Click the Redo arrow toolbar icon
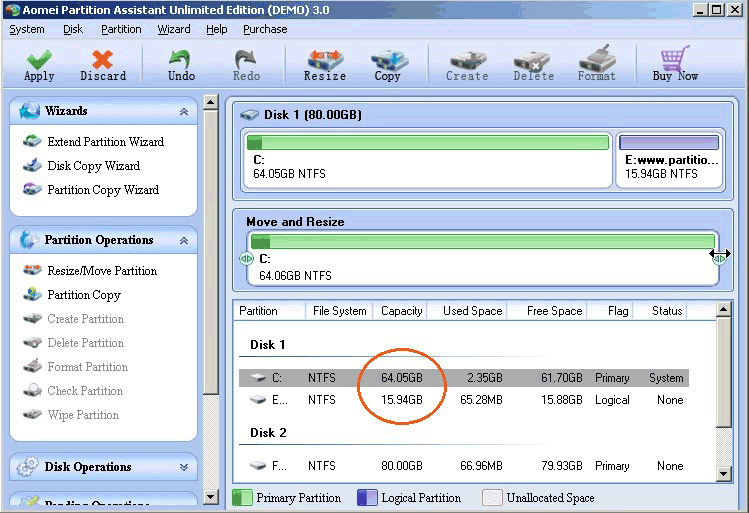 (246, 59)
